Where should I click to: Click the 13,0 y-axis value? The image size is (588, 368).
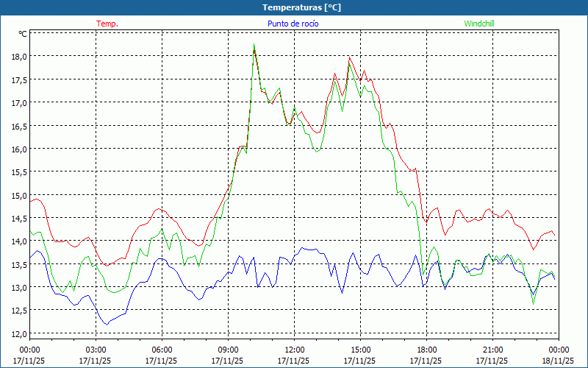pos(18,287)
